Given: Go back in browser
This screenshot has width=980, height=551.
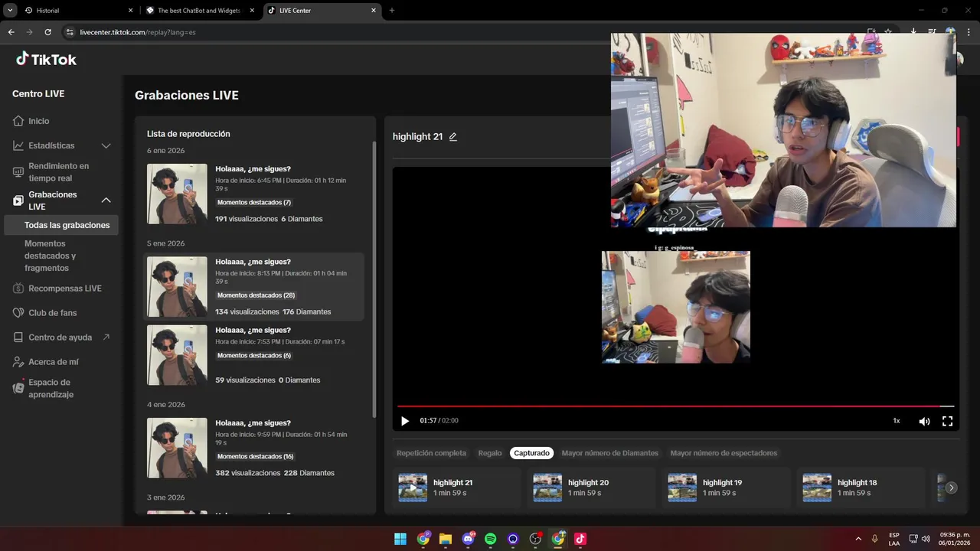Looking at the screenshot, I should coord(11,32).
